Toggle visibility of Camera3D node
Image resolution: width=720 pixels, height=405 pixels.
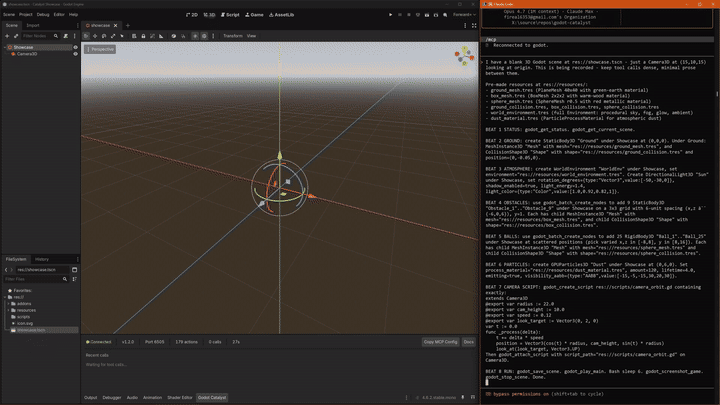tap(75, 54)
